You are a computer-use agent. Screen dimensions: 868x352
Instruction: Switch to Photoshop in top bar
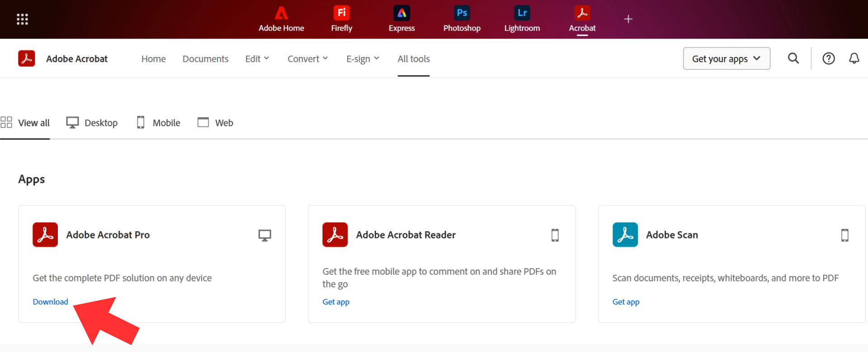point(462,19)
